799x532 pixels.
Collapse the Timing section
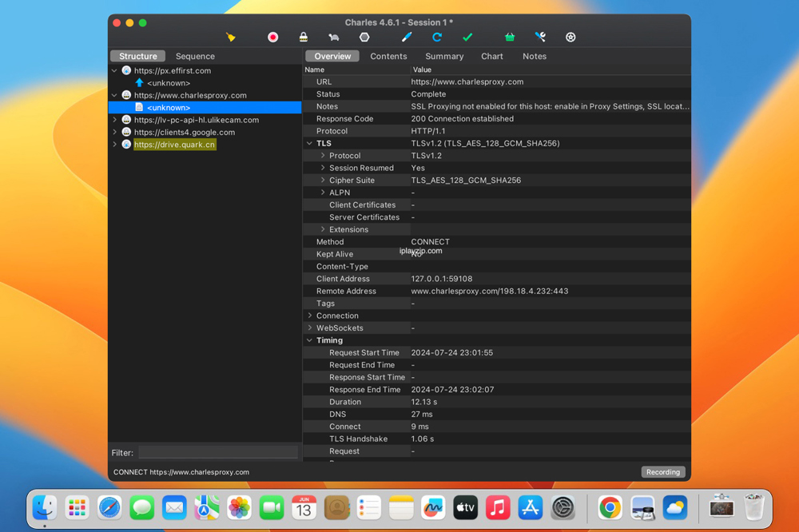pos(309,340)
